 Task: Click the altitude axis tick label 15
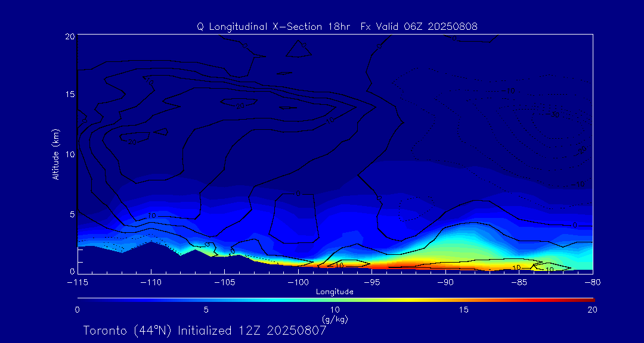tap(69, 94)
